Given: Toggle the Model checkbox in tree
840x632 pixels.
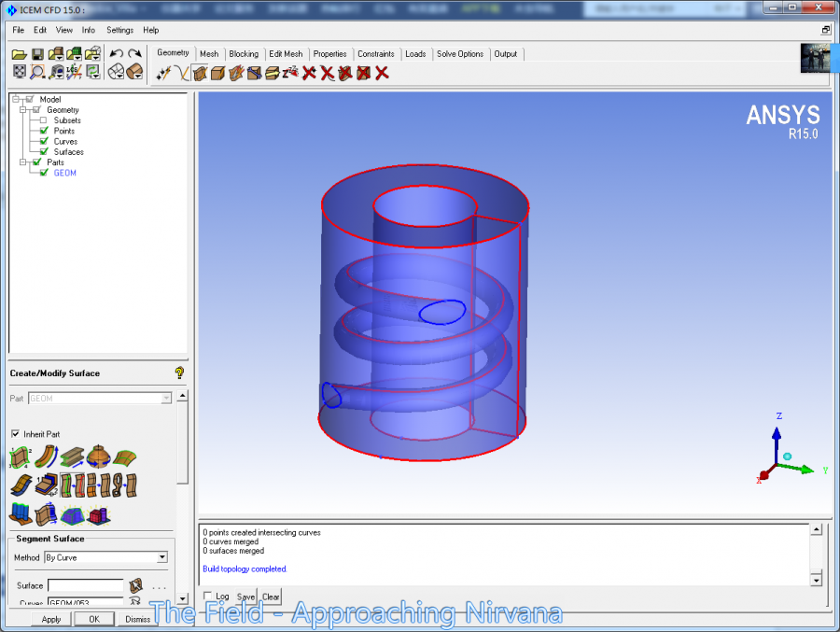Looking at the screenshot, I should pyautogui.click(x=30, y=99).
